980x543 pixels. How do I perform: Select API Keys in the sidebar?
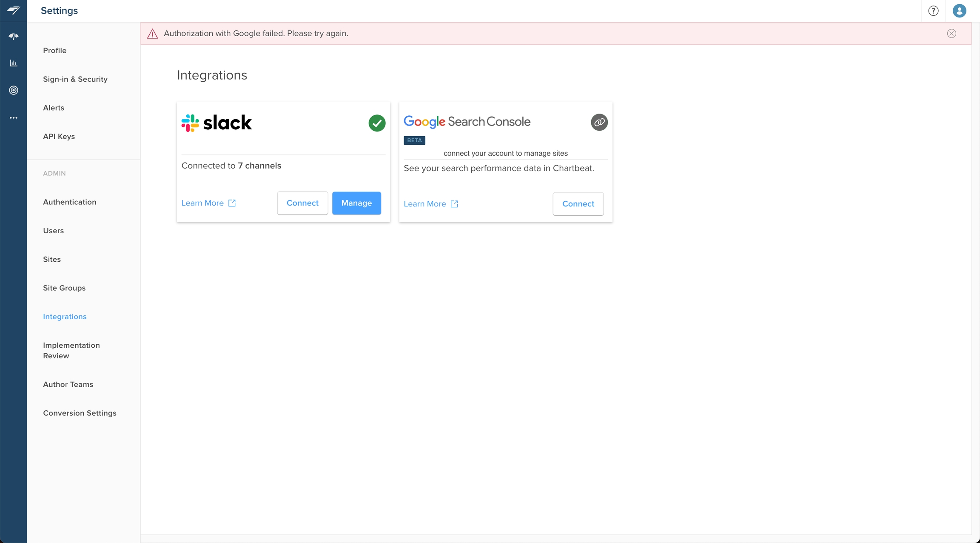click(x=59, y=137)
